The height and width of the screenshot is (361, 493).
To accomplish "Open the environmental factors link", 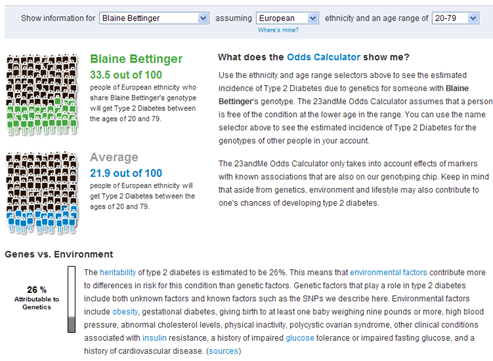I will pos(388,272).
